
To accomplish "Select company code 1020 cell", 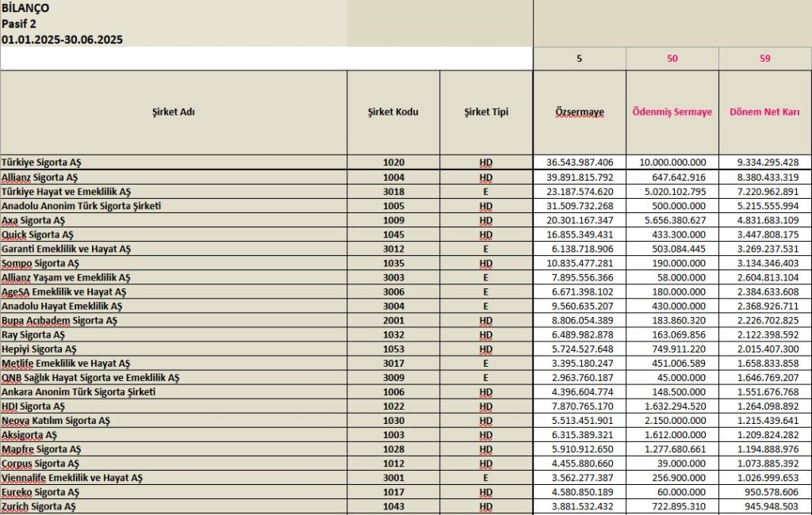I will pyautogui.click(x=393, y=162).
